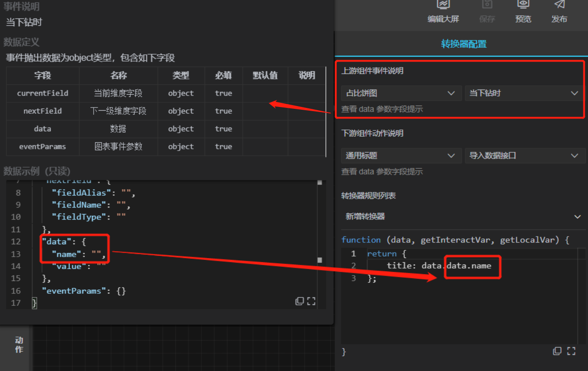Open the 占比饼图 upstream component dropdown

tap(401, 93)
